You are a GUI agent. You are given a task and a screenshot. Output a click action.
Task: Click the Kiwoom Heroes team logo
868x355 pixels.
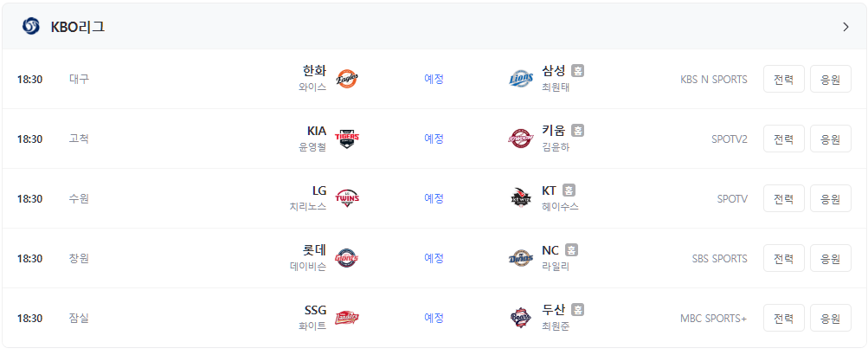click(x=521, y=139)
